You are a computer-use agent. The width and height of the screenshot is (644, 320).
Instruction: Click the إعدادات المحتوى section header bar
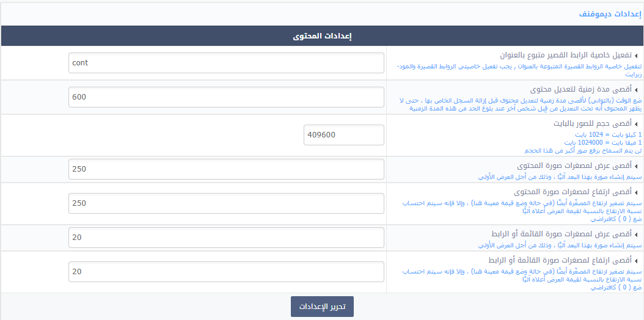(322, 35)
